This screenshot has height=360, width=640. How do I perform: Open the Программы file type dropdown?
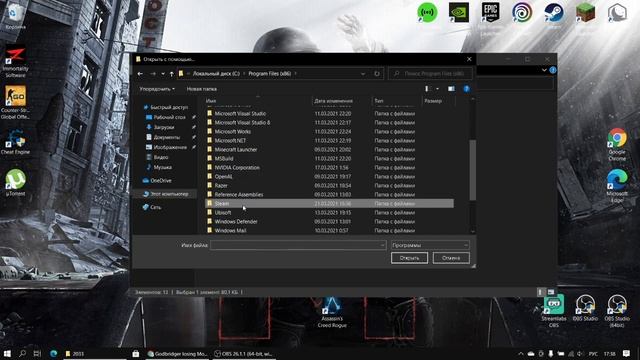point(430,245)
